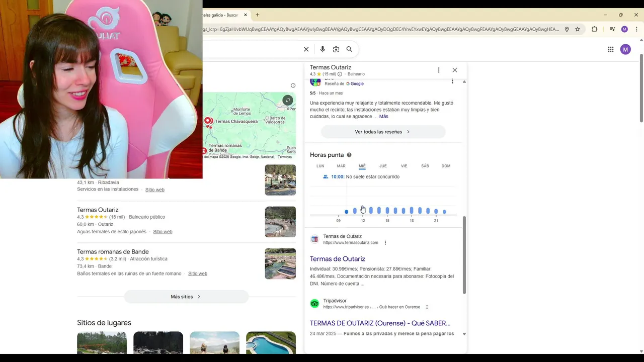Open Google Lens image search
This screenshot has width=644, height=362.
(x=336, y=49)
